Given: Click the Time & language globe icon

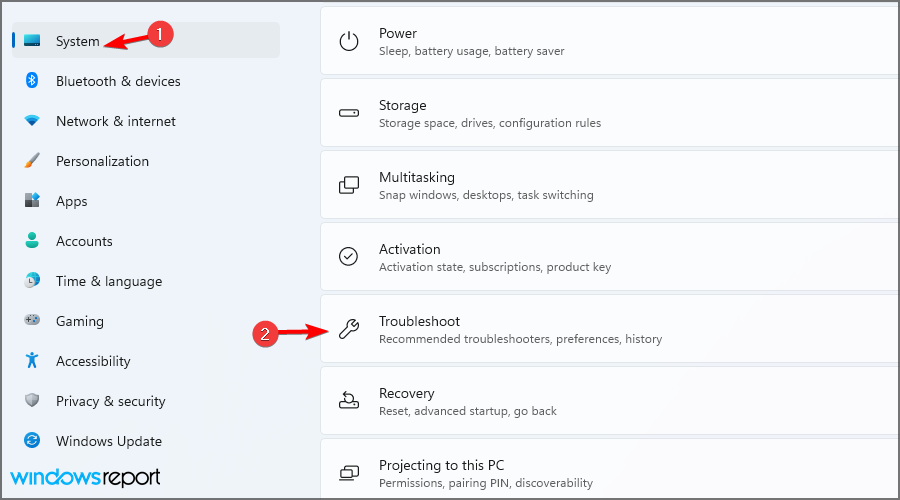Looking at the screenshot, I should pos(32,280).
